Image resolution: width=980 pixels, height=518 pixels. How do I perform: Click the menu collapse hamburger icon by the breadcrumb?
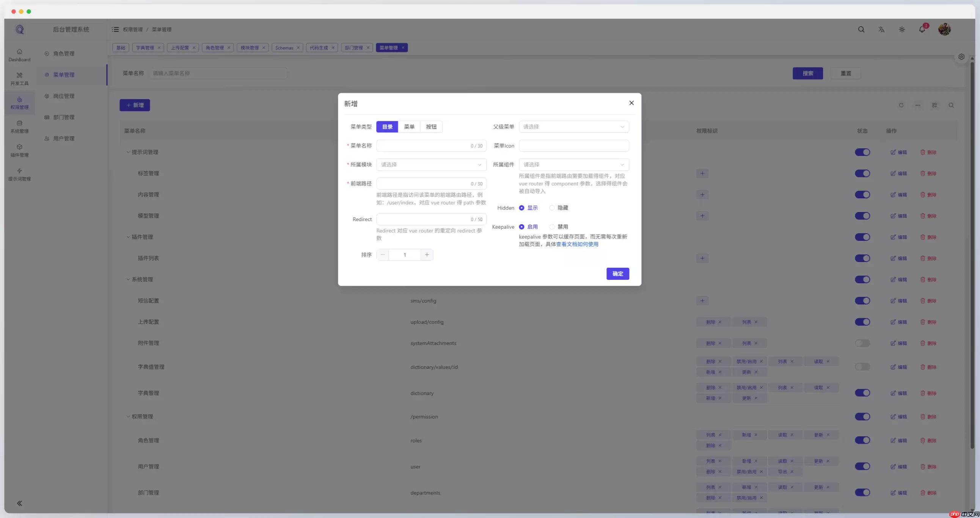coord(115,29)
